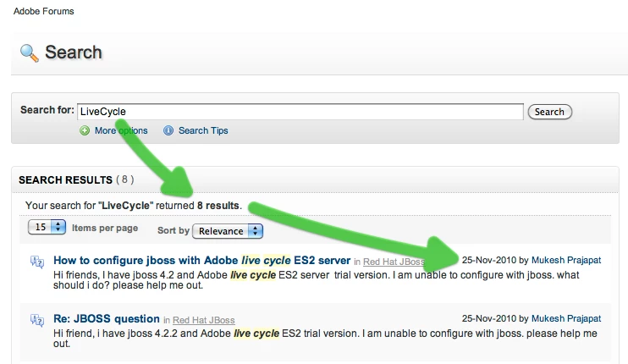This screenshot has width=628, height=364.
Task: Click the blue info icon for Search Tips
Action: point(168,130)
